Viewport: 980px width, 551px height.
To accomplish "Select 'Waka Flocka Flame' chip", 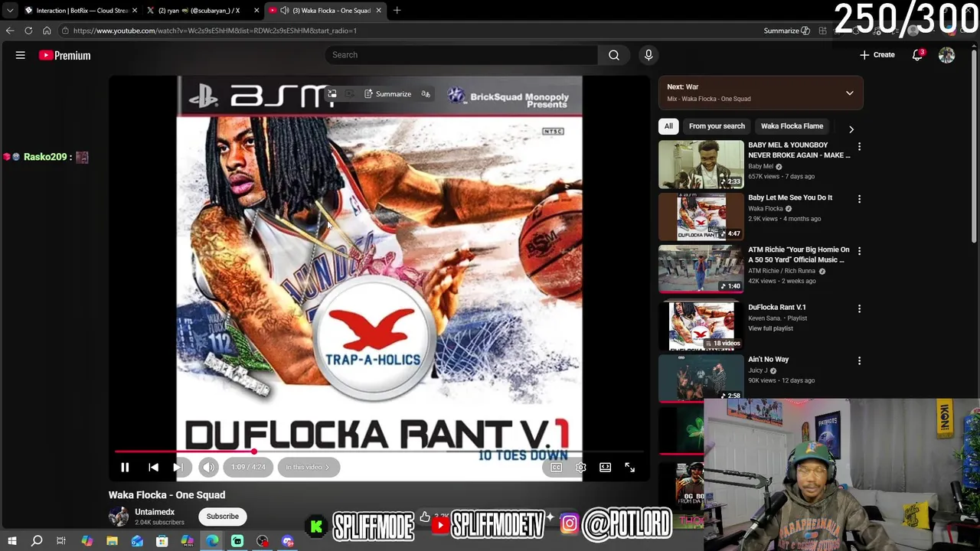I will coord(792,126).
